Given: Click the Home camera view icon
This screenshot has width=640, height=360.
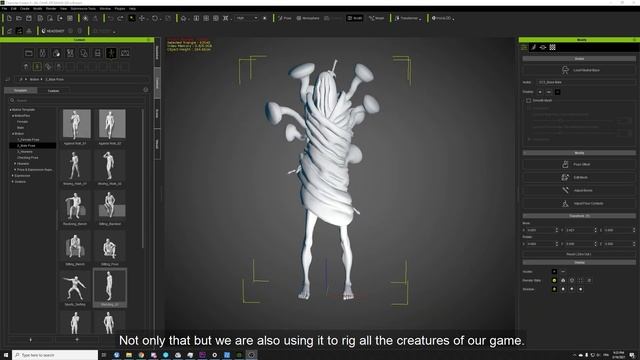Looking at the screenshot, I should coord(184,18).
